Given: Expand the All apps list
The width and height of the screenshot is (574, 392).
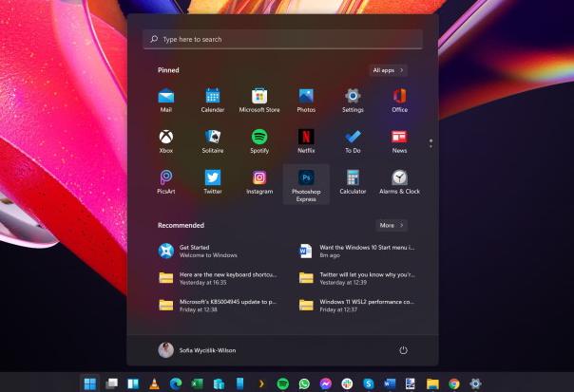Looking at the screenshot, I should (389, 70).
